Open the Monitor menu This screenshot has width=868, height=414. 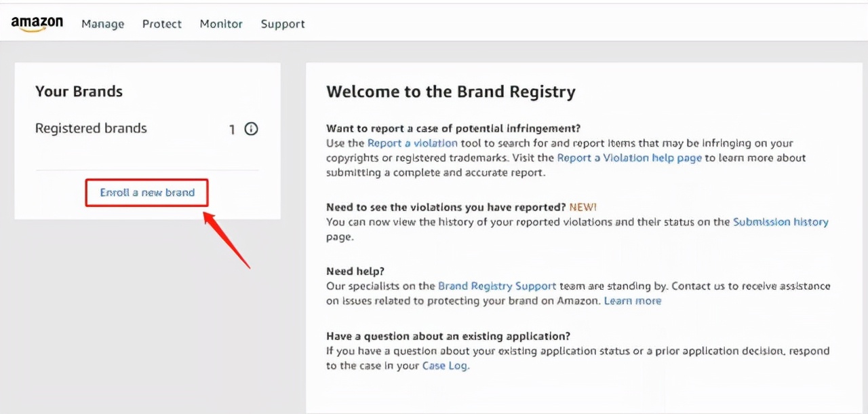[221, 24]
